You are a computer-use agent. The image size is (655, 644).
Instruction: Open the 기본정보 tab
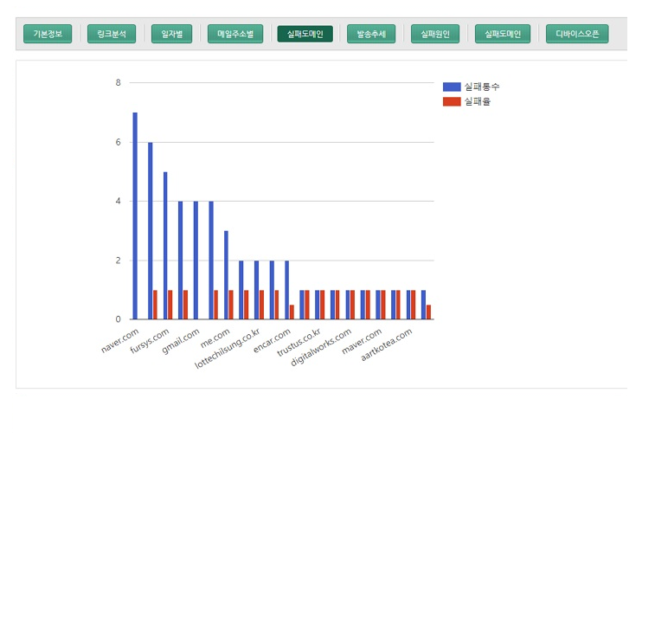[48, 34]
